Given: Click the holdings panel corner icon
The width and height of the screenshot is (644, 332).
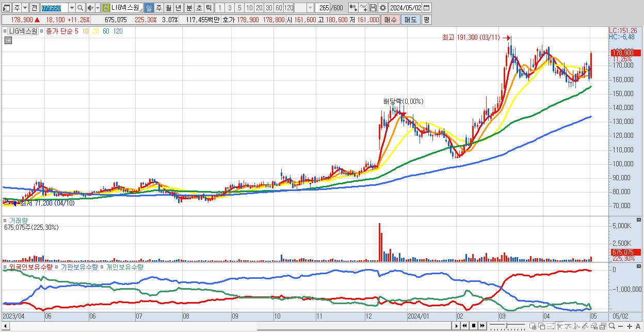Looking at the screenshot, I should (x=640, y=267).
